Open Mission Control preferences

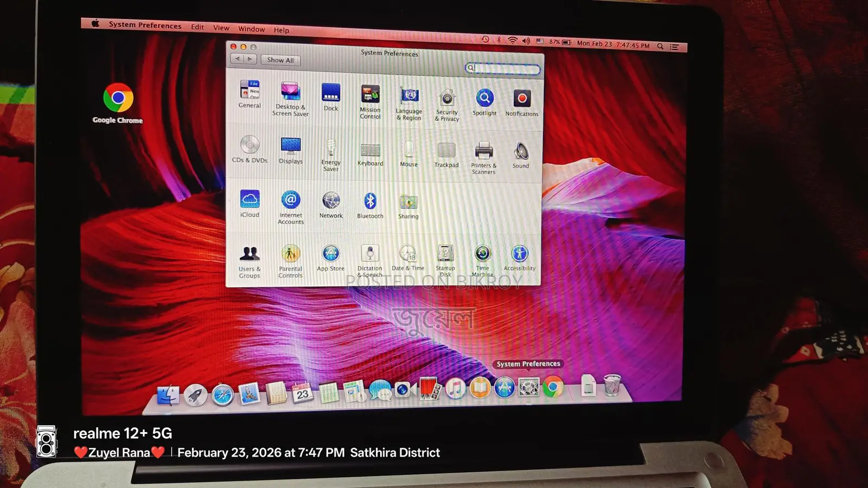[x=371, y=102]
